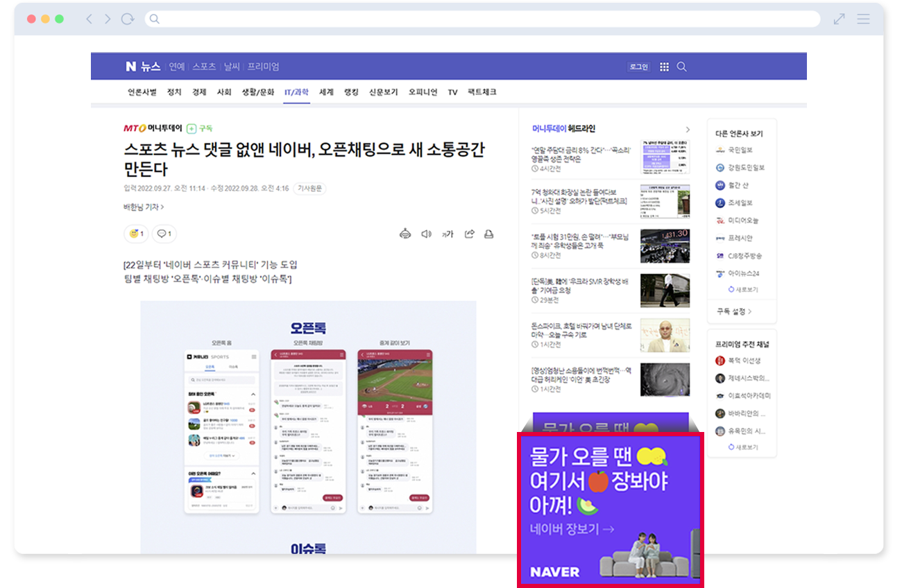Viewport: 902px width, 588px height.
Task: Expand reporter 배한님 기자 profile
Action: coord(144,207)
